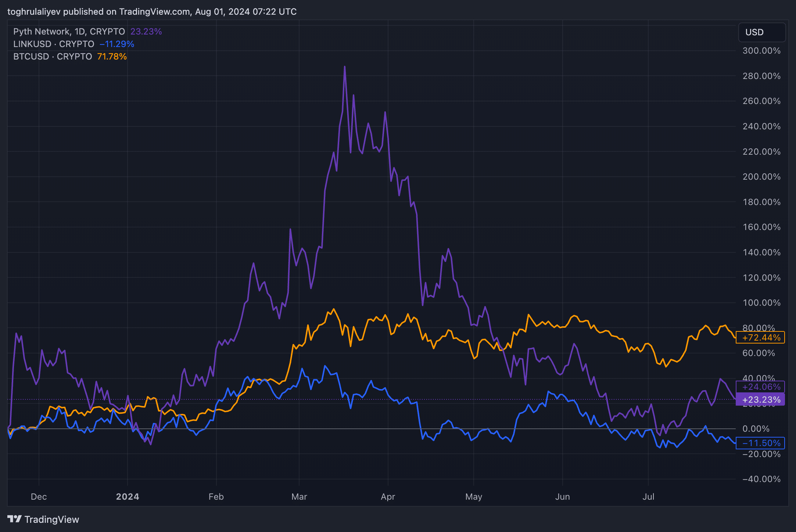Viewport: 796px width, 532px height.
Task: Click the TradingView wordmark text
Action: click(x=52, y=519)
